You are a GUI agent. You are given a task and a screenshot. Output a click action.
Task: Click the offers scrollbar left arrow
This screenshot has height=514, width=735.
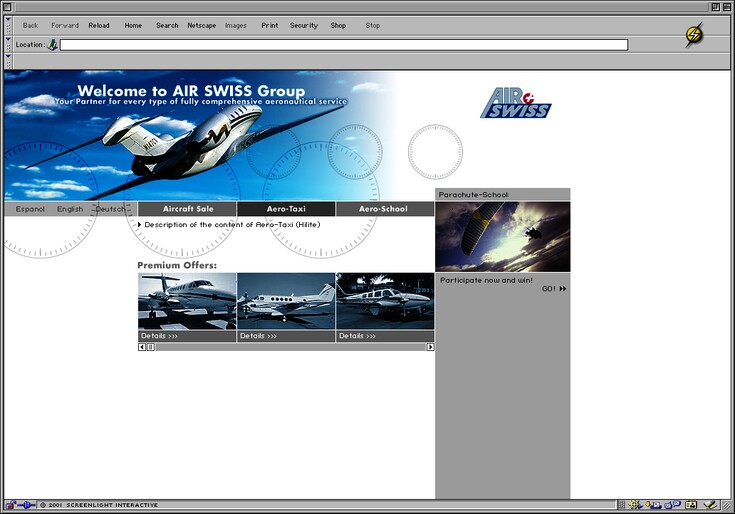pos(142,347)
